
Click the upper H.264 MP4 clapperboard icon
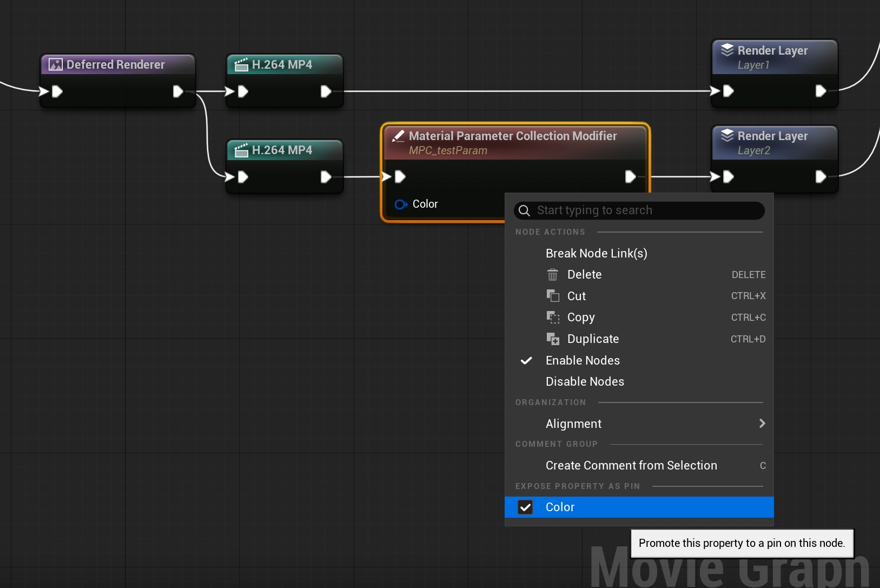click(x=241, y=65)
